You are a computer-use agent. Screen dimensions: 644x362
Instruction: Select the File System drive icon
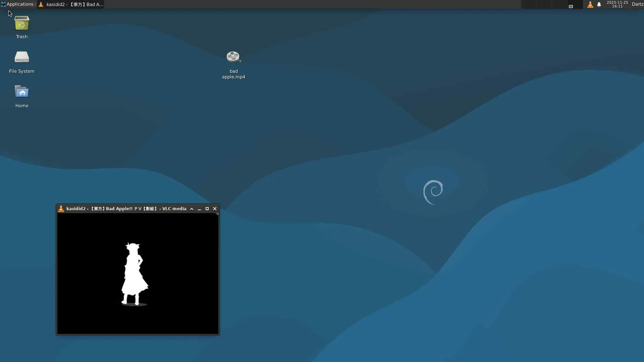(22, 57)
